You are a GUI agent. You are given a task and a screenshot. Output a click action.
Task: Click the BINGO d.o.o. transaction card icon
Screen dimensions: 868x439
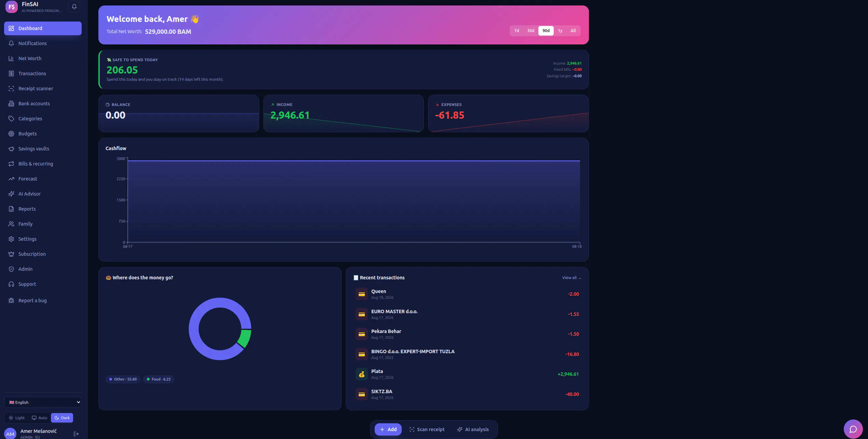(x=361, y=354)
